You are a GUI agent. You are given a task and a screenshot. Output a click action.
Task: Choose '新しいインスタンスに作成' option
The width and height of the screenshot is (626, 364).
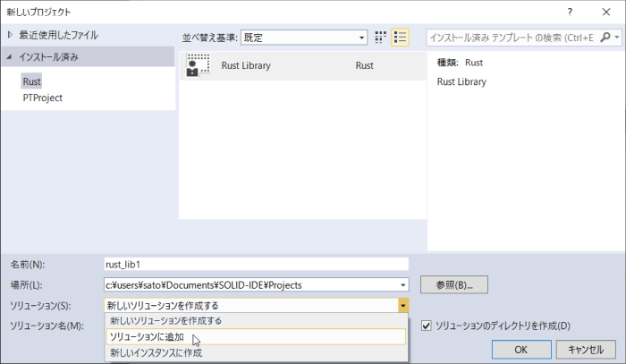[x=156, y=353]
